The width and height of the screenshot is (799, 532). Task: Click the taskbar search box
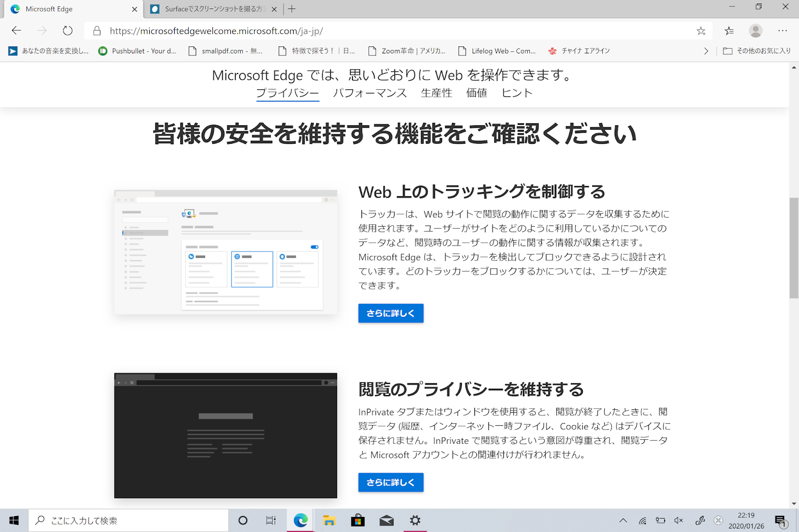128,521
